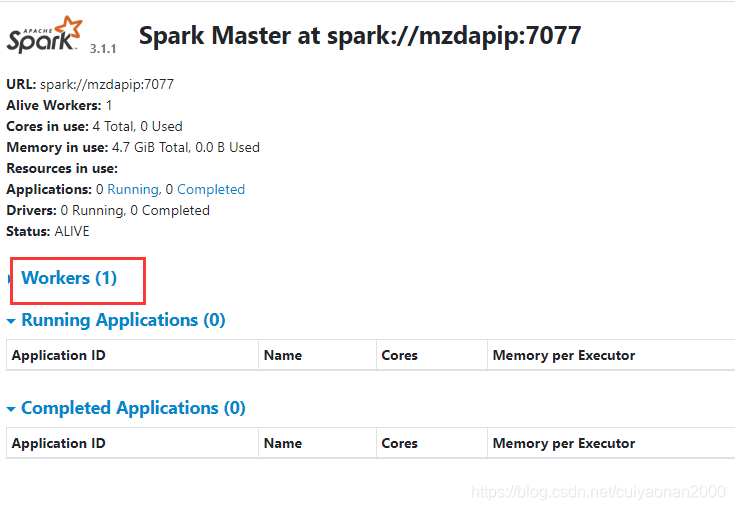The height and width of the screenshot is (510, 735).
Task: Click the Cores in use value
Action: pyautogui.click(x=137, y=127)
